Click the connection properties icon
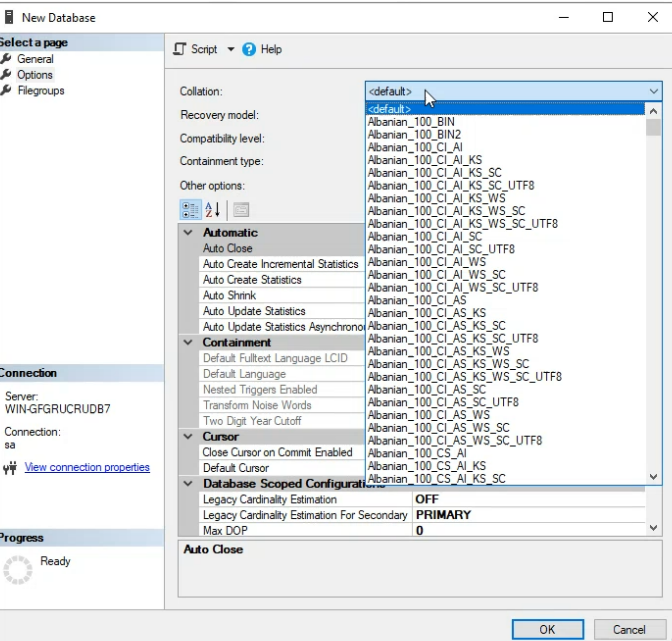The width and height of the screenshot is (672, 641). tap(10, 467)
